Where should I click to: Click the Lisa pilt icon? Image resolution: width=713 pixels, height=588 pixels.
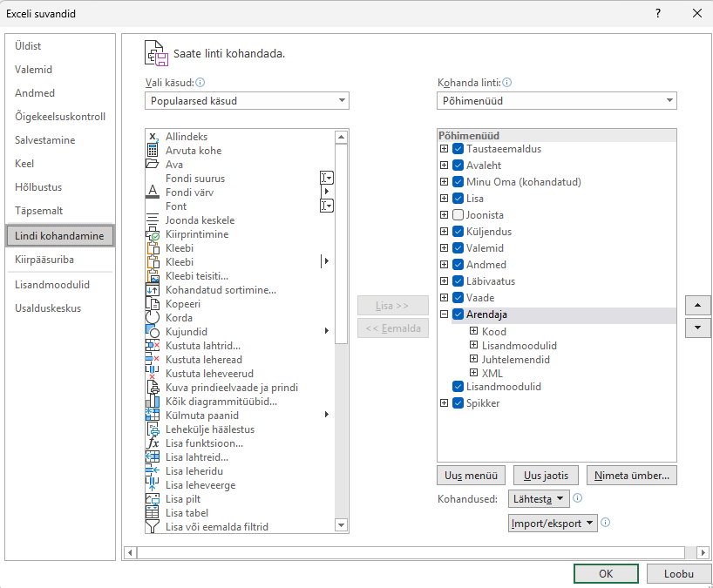(x=152, y=499)
